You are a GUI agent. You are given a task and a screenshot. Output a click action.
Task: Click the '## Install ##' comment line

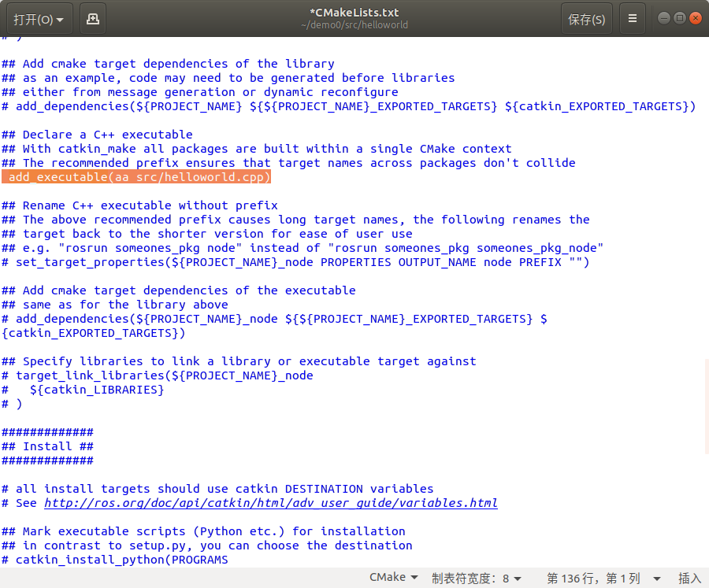(x=47, y=446)
